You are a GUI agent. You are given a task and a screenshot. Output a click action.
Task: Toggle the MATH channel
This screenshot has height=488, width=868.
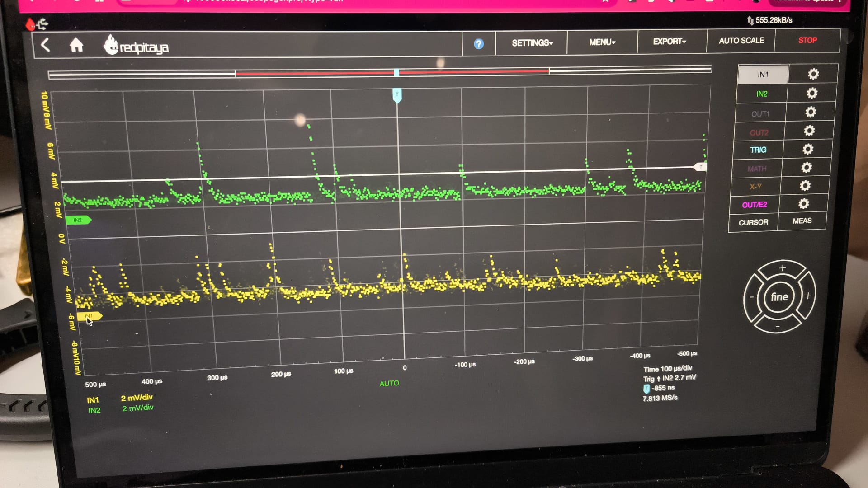click(x=757, y=169)
